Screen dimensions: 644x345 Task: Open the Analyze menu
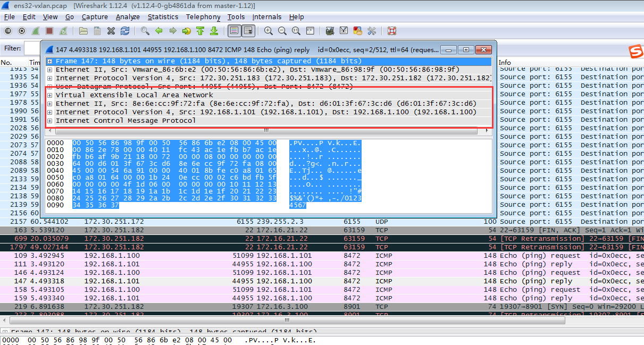[x=128, y=17]
